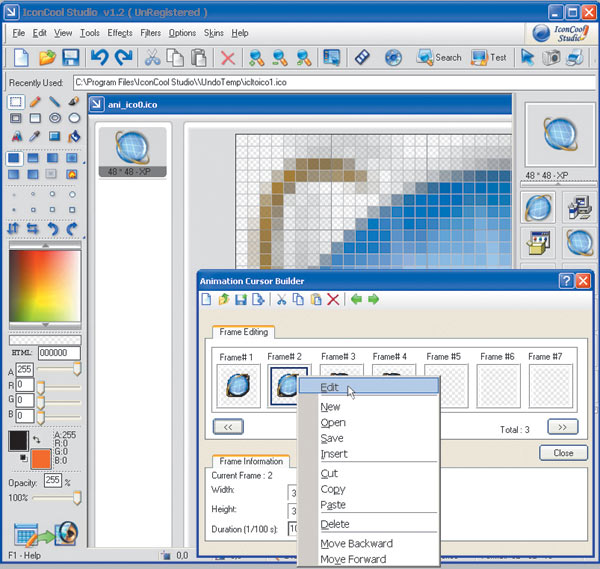The image size is (600, 569).
Task: Select the Ellipse outline tool
Action: [x=74, y=118]
